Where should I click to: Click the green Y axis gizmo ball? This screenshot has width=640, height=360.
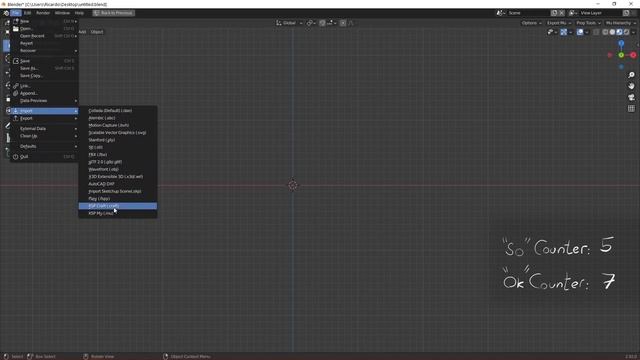[621, 55]
